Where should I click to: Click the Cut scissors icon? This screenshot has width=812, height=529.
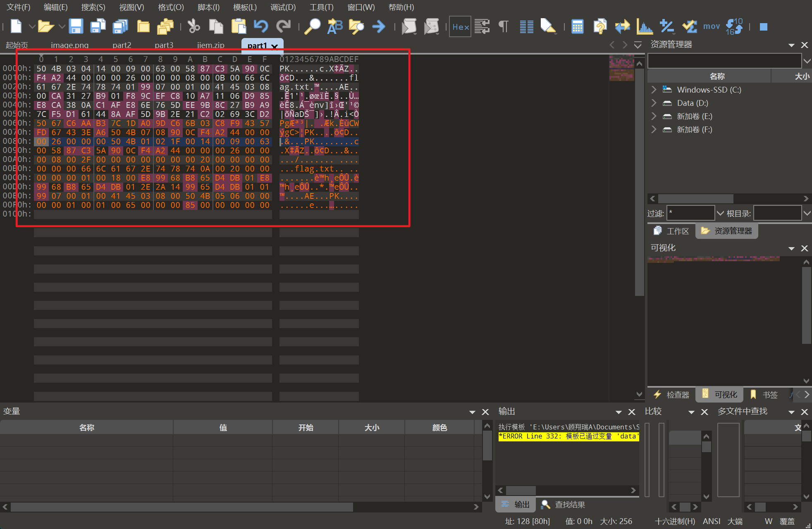click(x=193, y=26)
